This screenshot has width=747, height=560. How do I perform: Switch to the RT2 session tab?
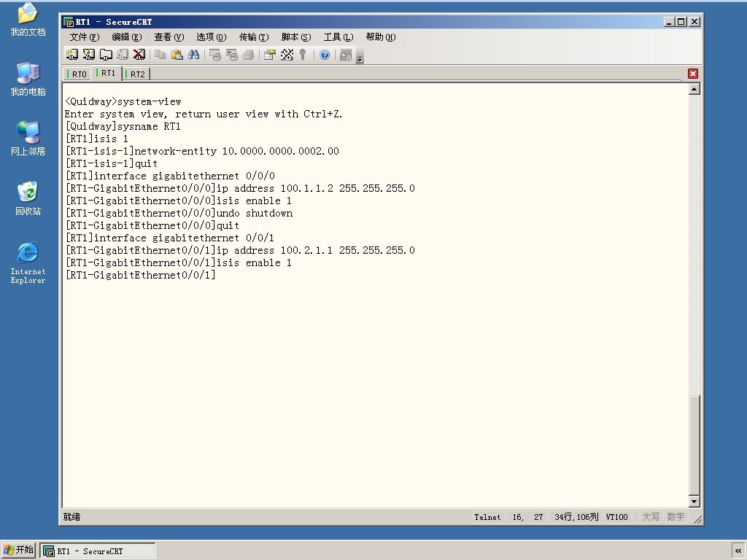pos(136,74)
